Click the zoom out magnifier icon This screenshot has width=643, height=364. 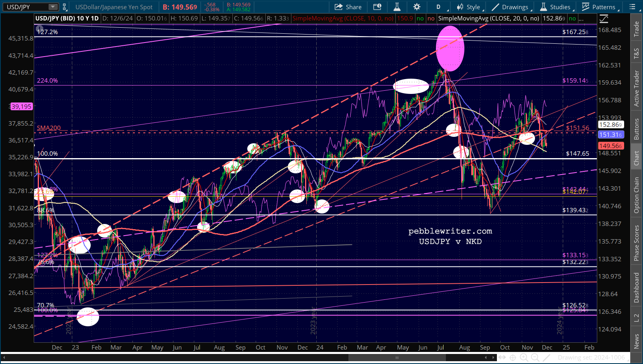(x=535, y=358)
